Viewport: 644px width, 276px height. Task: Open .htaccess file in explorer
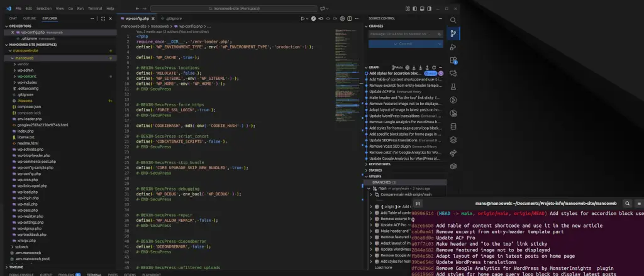click(25, 101)
